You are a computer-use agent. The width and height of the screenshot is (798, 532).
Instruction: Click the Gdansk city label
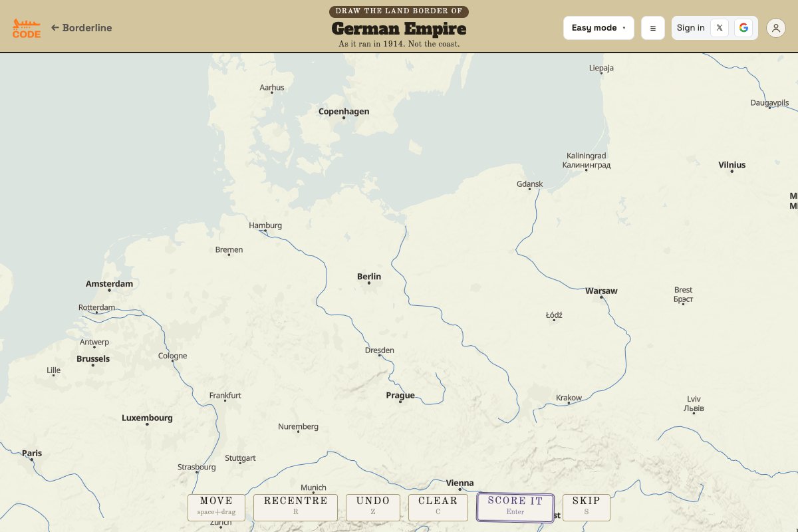click(530, 184)
